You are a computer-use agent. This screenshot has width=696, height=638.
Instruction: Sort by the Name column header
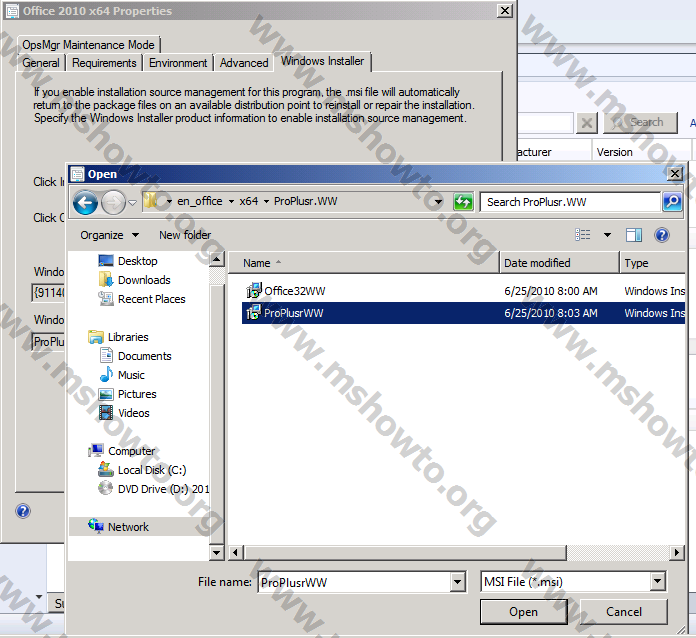click(364, 263)
